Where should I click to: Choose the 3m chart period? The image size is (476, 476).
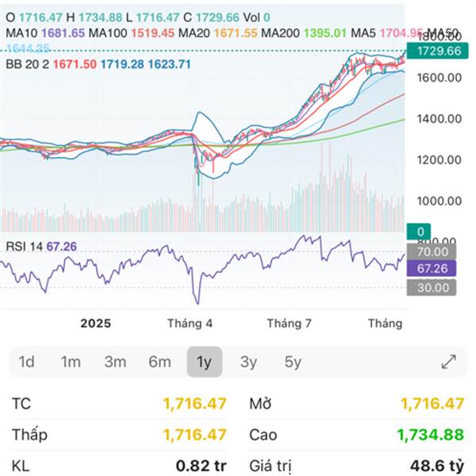[115, 362]
